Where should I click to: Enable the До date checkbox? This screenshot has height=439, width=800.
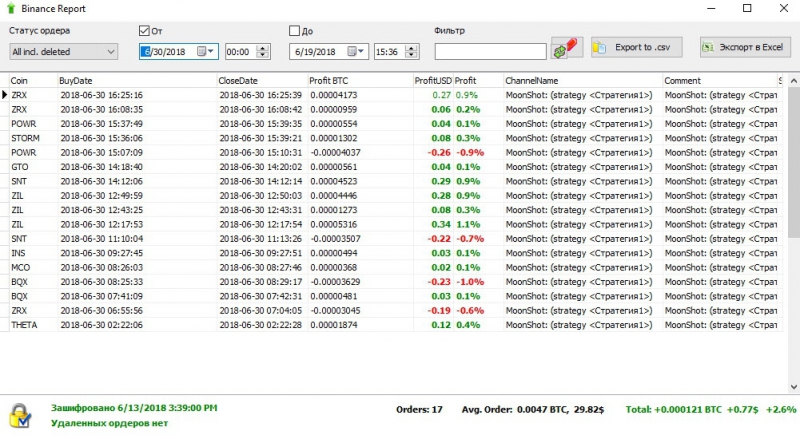click(294, 31)
